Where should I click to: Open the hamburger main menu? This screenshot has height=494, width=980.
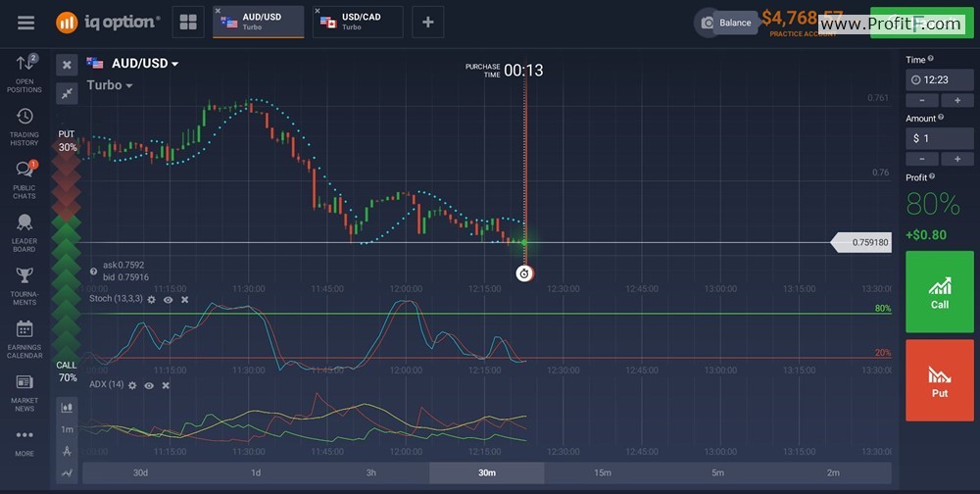25,23
